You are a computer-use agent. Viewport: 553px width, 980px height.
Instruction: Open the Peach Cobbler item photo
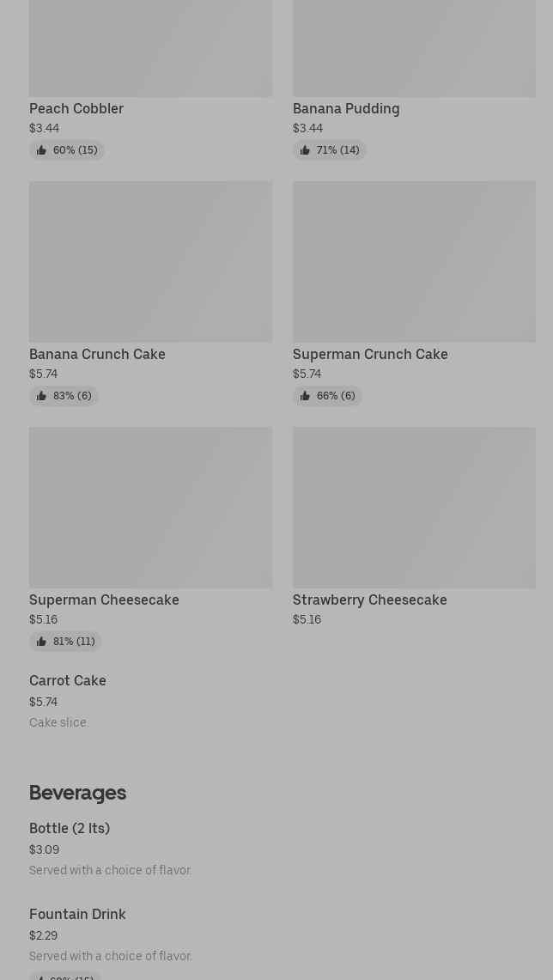pos(150,48)
